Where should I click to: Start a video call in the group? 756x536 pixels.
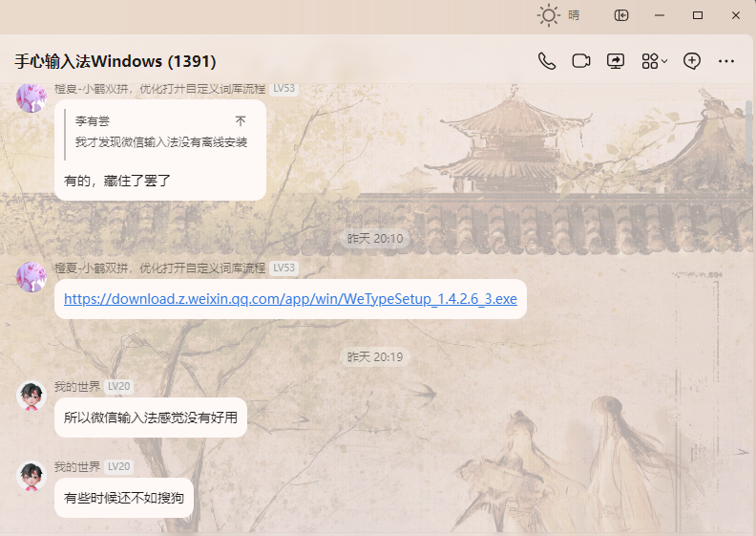click(x=581, y=61)
